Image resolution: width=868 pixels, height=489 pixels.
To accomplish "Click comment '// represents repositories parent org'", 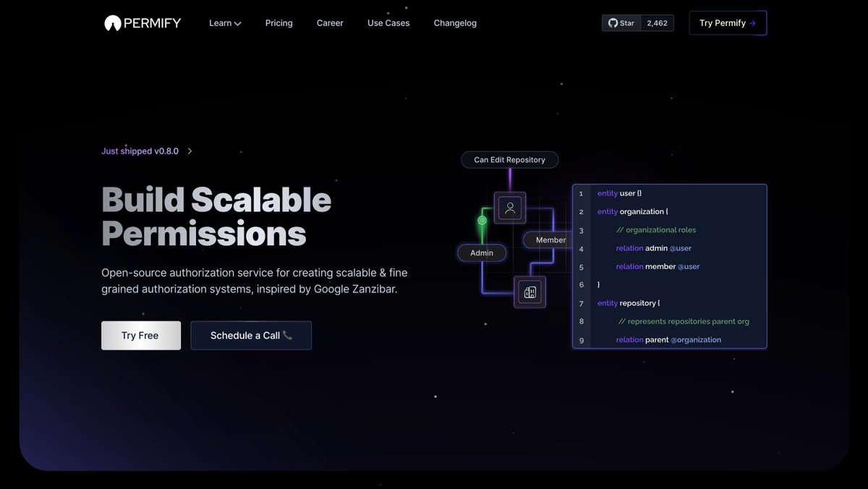I will pos(684,321).
